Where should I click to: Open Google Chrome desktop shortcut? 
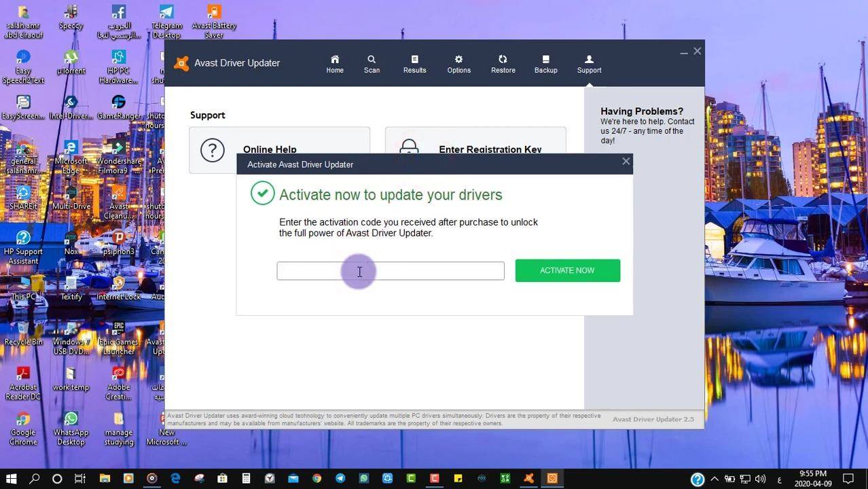point(23,428)
